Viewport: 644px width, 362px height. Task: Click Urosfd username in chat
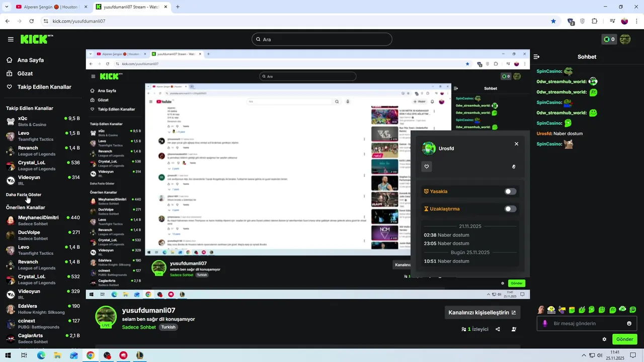point(544,134)
